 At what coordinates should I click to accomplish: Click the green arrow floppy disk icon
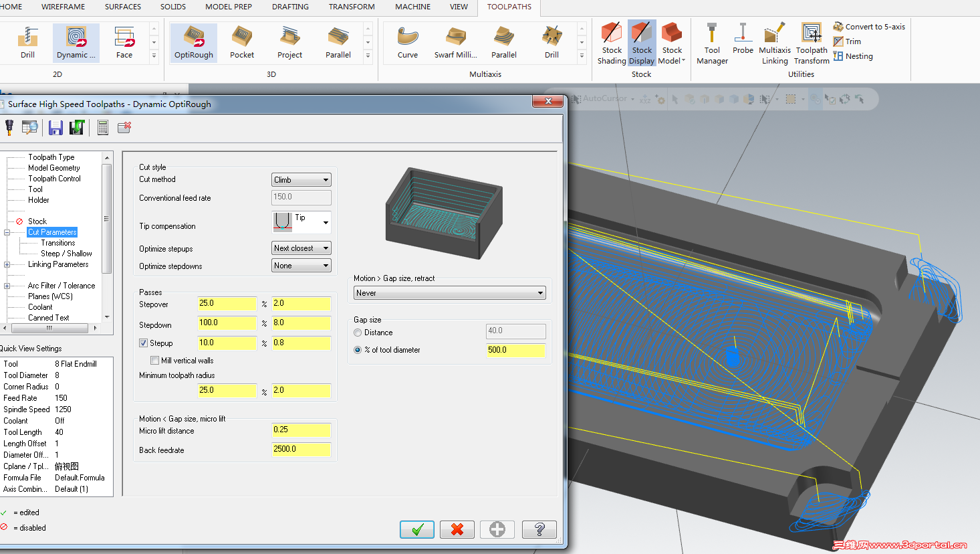pyautogui.click(x=77, y=127)
